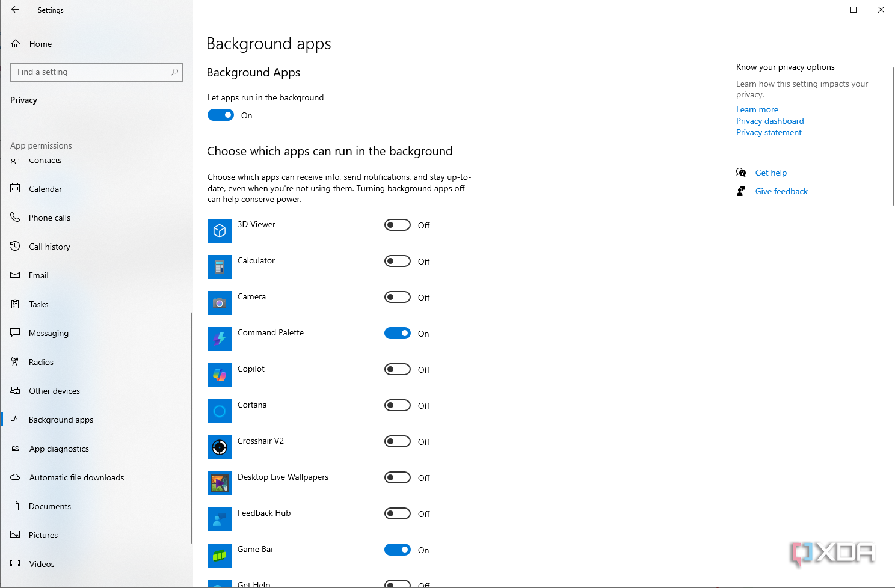Open the Privacy dashboard link
Image resolution: width=895 pixels, height=588 pixels.
(770, 121)
